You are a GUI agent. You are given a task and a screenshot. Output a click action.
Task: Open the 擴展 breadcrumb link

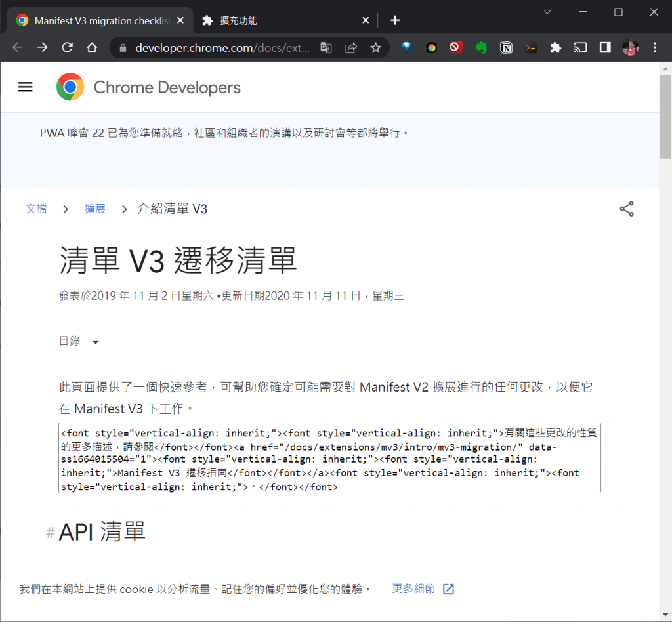(x=95, y=209)
